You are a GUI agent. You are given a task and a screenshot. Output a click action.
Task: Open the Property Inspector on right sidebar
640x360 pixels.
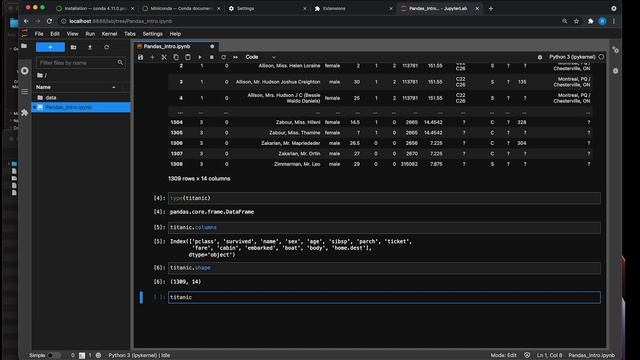615,50
